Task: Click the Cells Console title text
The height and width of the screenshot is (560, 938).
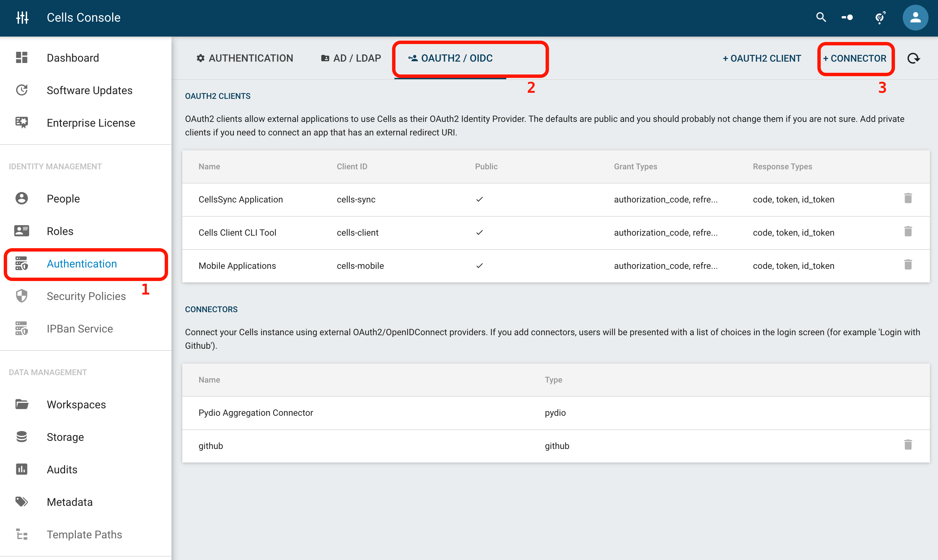Action: click(83, 17)
